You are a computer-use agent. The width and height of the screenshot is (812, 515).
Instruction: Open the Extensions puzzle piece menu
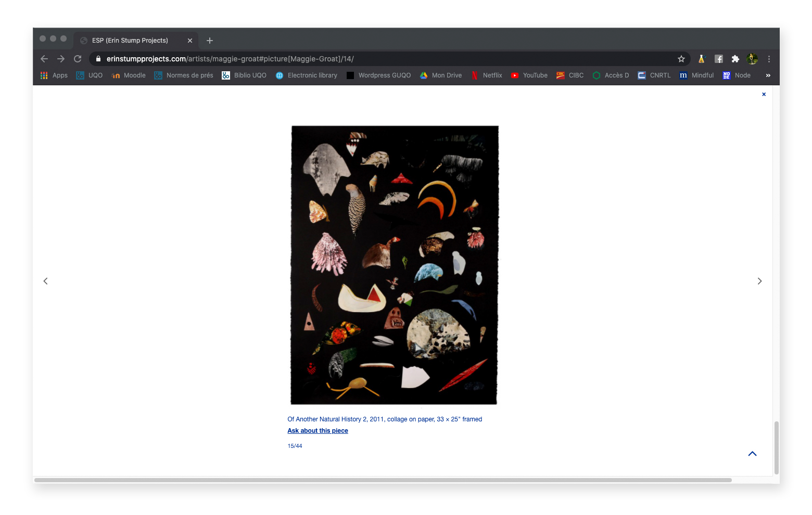pyautogui.click(x=735, y=59)
